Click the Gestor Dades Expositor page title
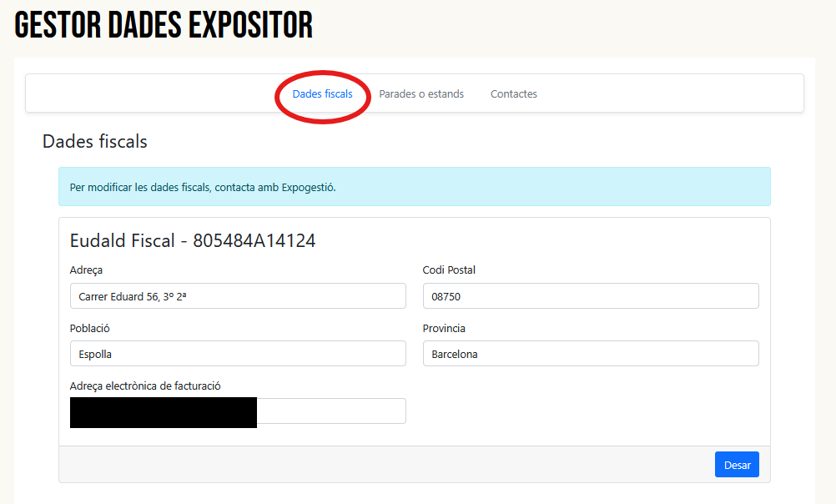 click(164, 26)
